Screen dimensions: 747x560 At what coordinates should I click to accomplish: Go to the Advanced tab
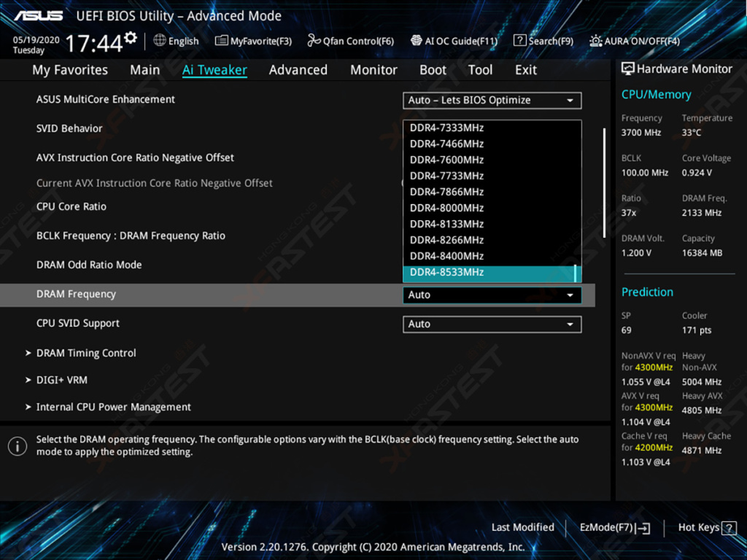298,70
